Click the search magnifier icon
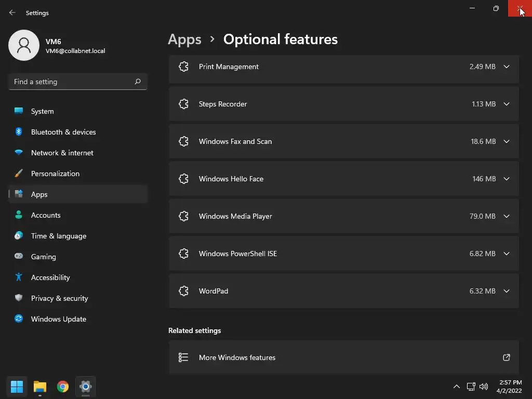This screenshot has width=532, height=399. (138, 82)
